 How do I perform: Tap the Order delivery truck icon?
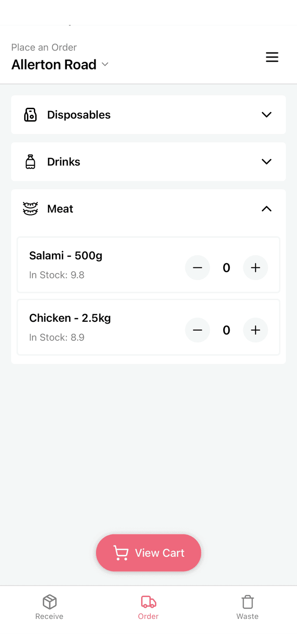click(148, 602)
